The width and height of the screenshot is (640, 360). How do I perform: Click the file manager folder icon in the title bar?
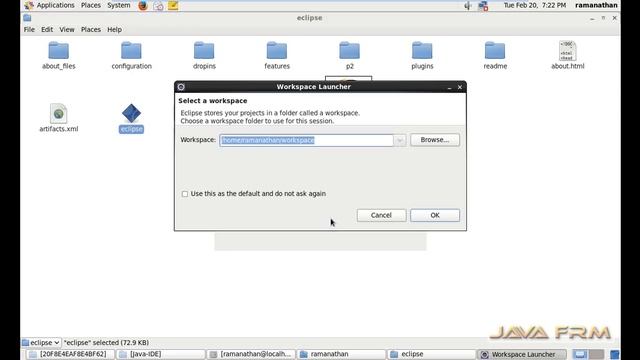(x=27, y=18)
